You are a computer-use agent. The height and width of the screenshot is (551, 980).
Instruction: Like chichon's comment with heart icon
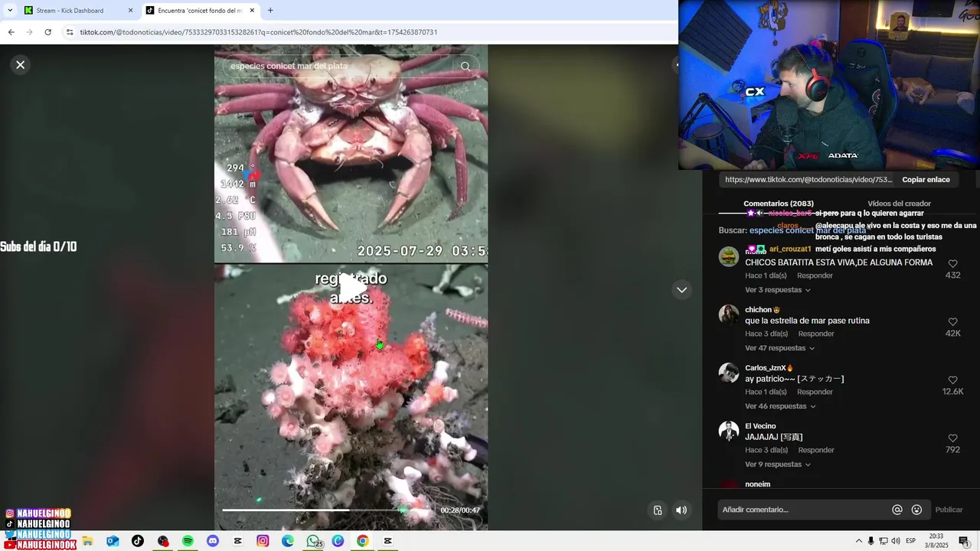click(x=952, y=322)
